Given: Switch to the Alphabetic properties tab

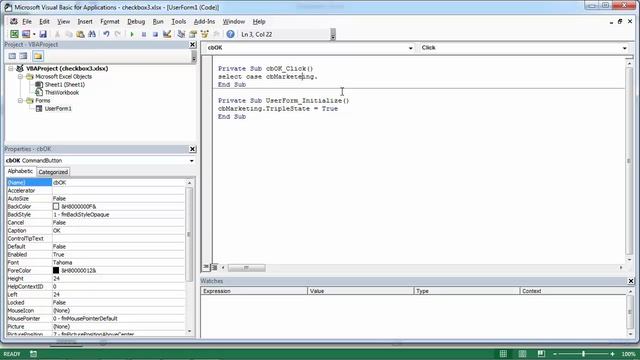Looking at the screenshot, I should click(x=20, y=171).
